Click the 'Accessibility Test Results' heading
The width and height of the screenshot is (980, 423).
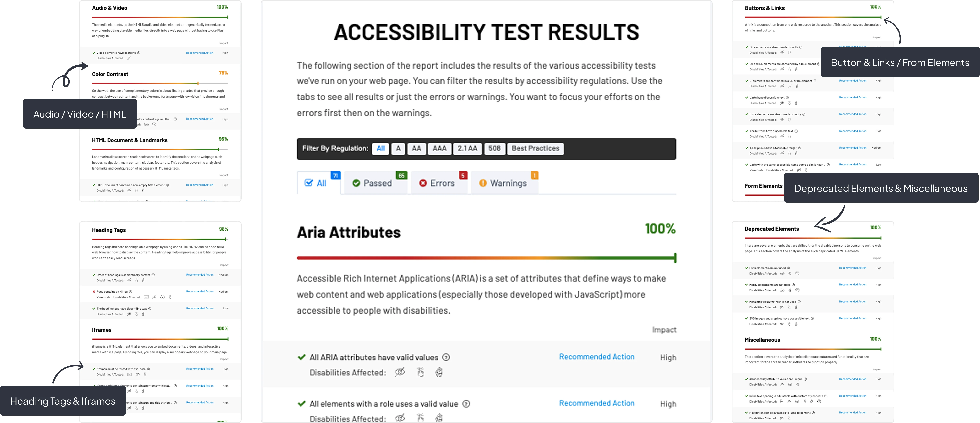[486, 32]
